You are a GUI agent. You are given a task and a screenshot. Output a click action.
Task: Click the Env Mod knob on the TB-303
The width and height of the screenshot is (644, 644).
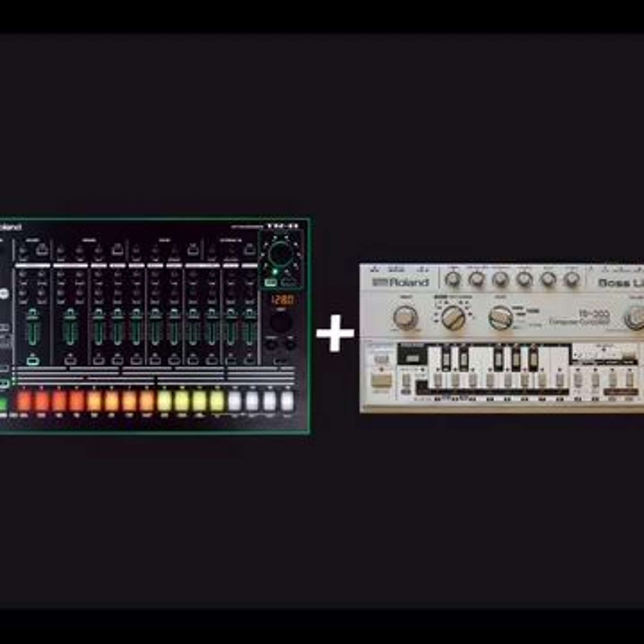[524, 279]
